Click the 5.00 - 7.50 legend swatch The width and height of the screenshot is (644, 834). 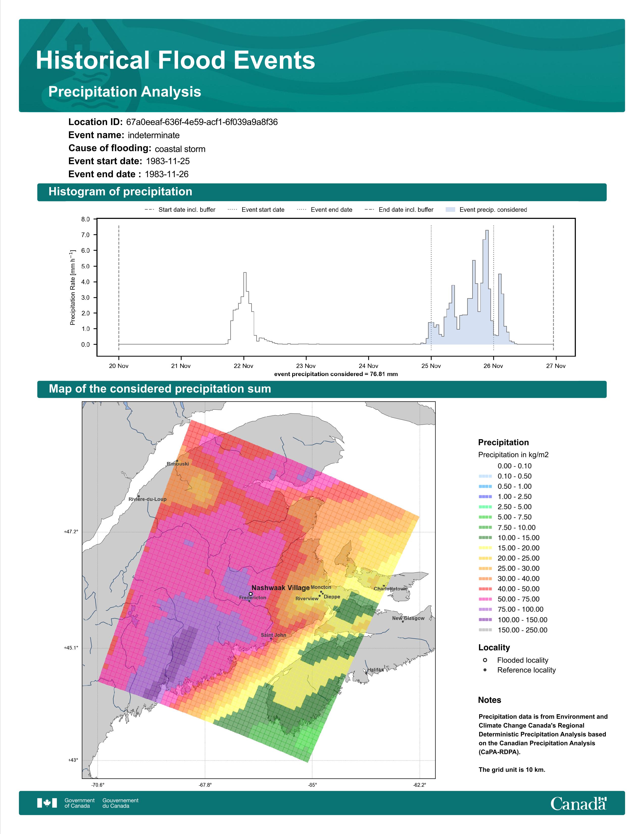485,517
